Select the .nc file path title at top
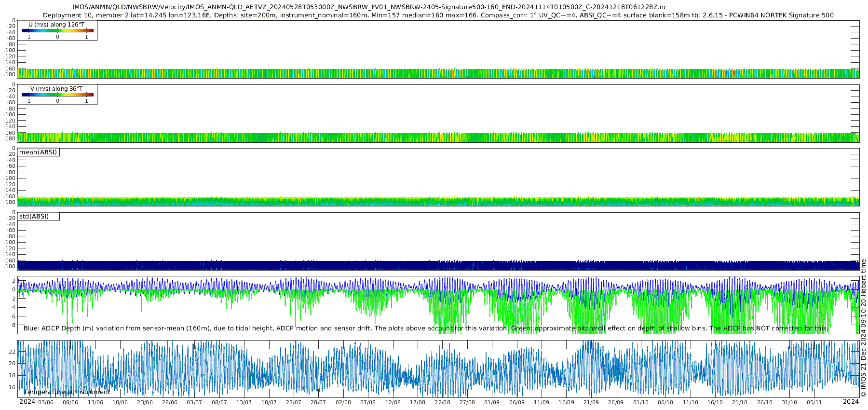 click(x=369, y=7)
